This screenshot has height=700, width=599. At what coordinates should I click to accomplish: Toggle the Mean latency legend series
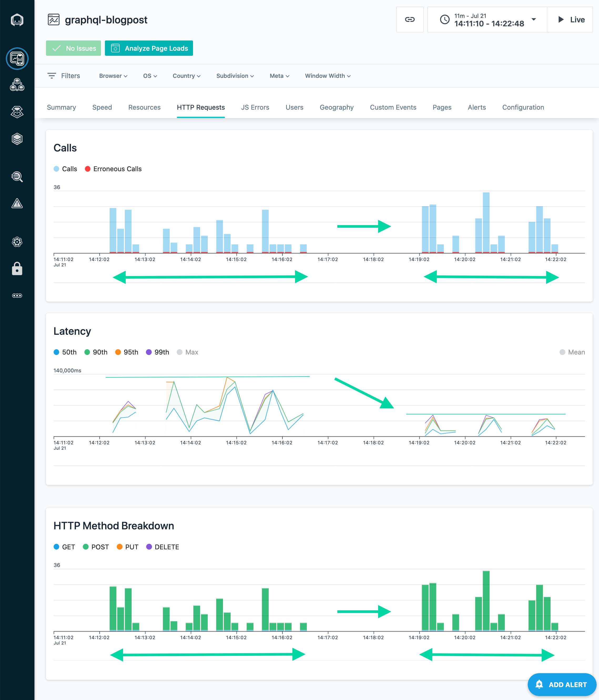click(572, 352)
